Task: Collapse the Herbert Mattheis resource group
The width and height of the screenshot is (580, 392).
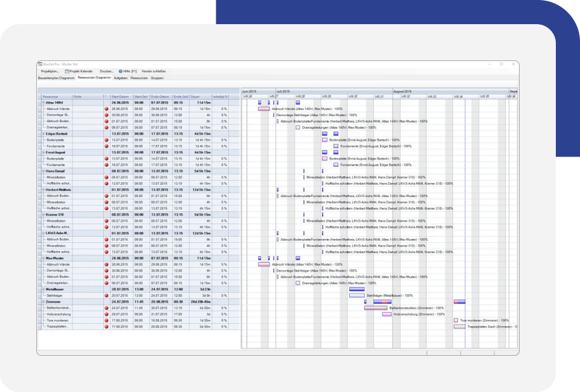Action: pyautogui.click(x=43, y=190)
